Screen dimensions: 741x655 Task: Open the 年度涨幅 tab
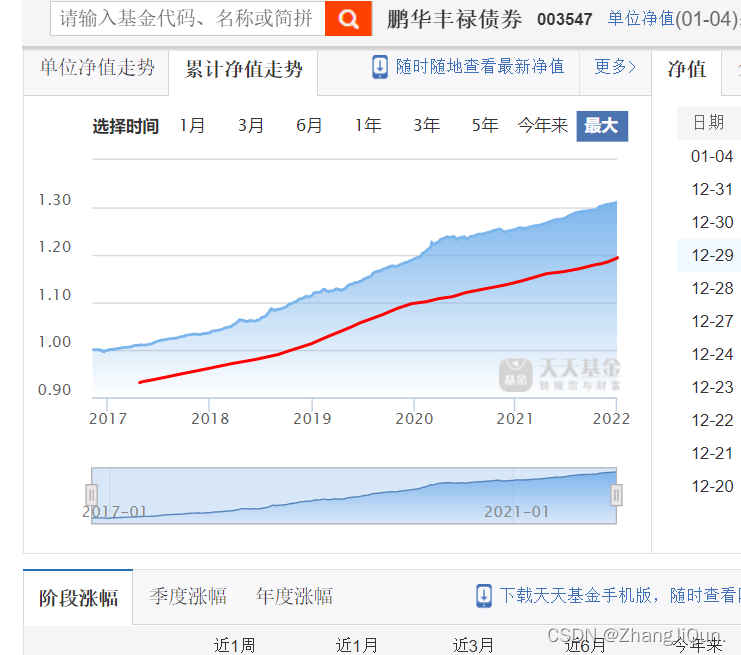click(294, 596)
